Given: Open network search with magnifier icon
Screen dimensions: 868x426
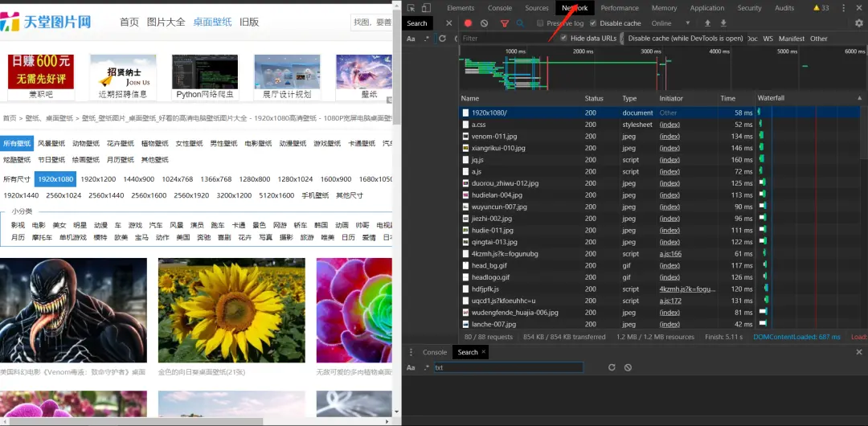Looking at the screenshot, I should (x=520, y=23).
